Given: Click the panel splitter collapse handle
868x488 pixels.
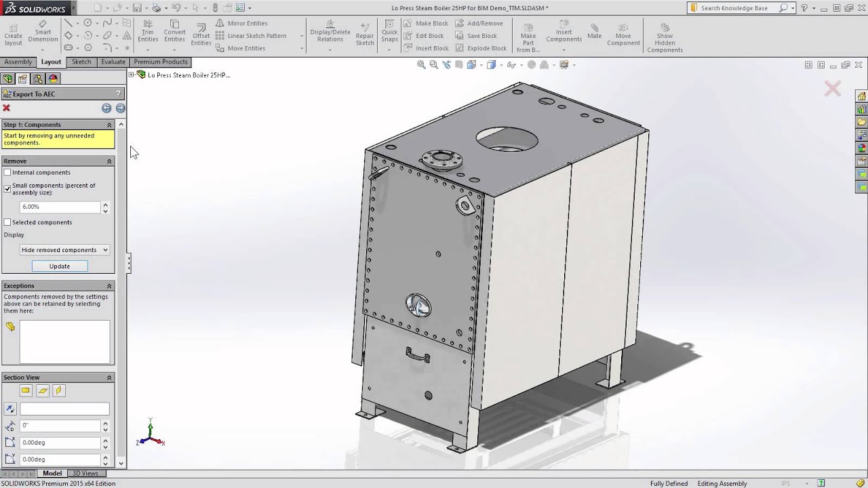Looking at the screenshot, I should coord(128,263).
